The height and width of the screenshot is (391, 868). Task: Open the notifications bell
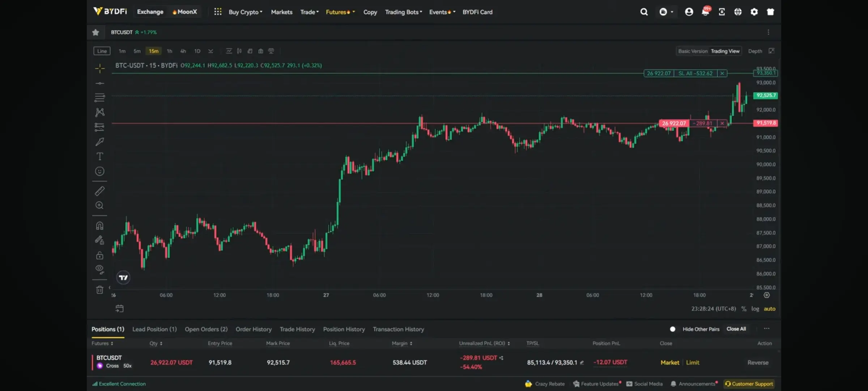click(x=705, y=12)
